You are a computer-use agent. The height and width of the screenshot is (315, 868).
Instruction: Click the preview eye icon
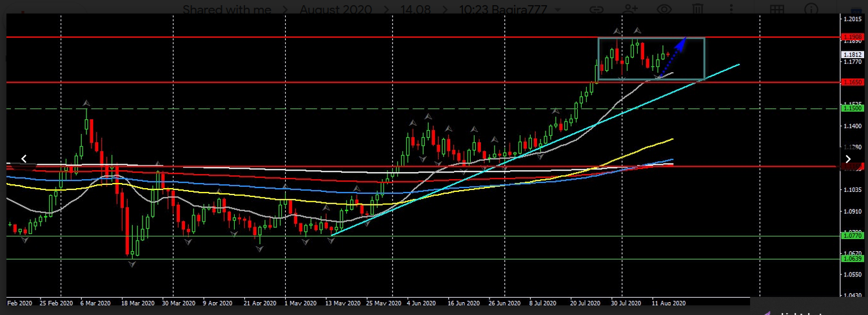tap(664, 10)
